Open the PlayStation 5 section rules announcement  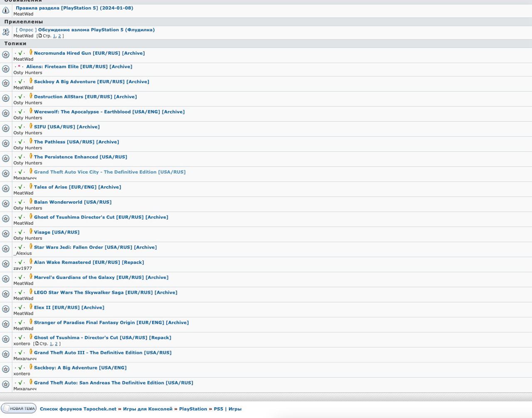tap(74, 8)
